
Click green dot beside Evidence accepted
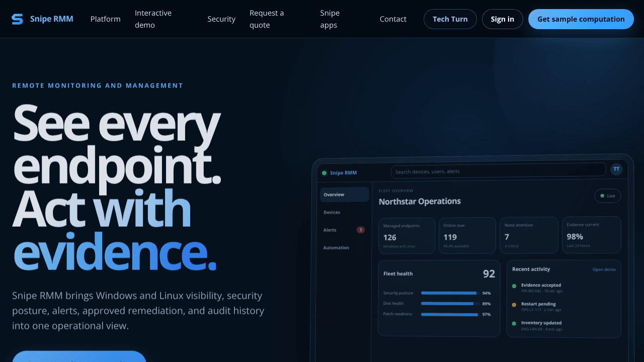point(514,286)
